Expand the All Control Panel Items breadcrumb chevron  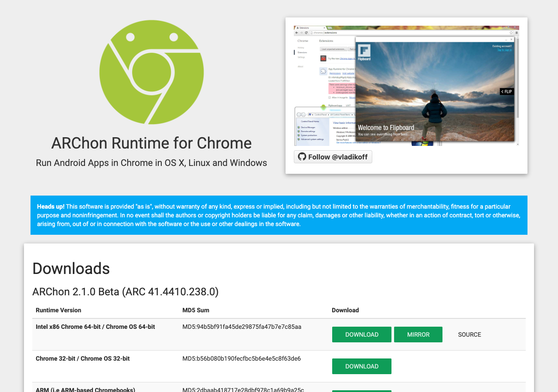(351, 115)
